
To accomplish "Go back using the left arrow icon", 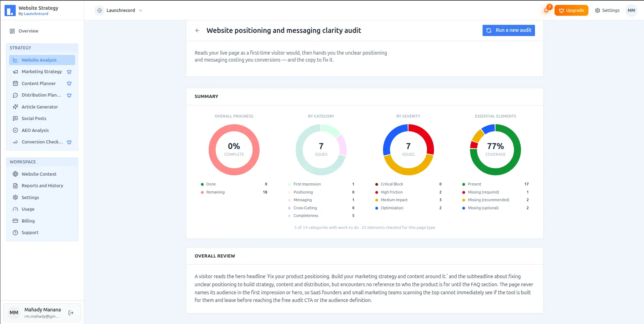I will coord(197,30).
